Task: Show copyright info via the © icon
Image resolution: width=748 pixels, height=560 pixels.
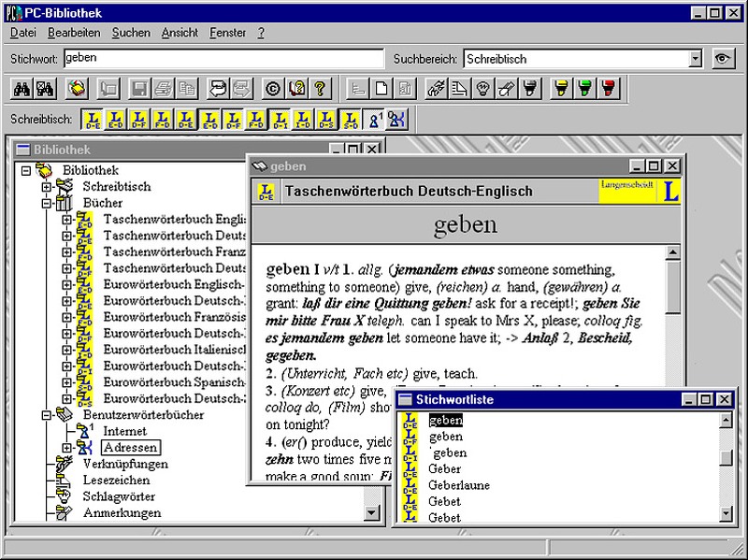Action: click(x=273, y=89)
